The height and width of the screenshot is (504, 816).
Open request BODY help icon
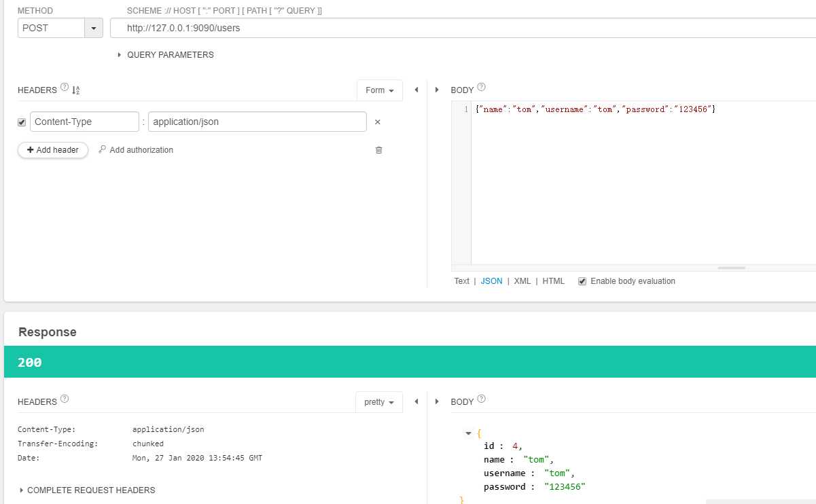(482, 88)
